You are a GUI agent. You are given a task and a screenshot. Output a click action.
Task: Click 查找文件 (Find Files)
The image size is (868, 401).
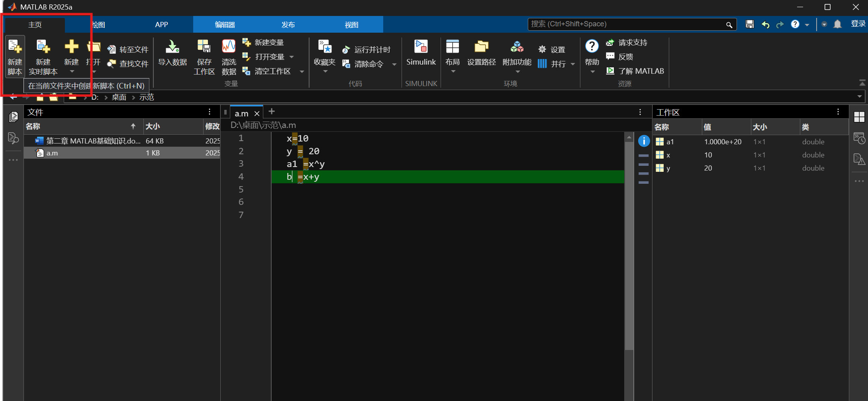[x=128, y=64]
